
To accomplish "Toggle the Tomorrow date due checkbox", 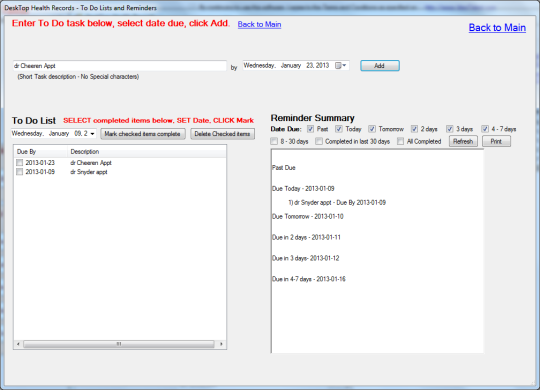I will [372, 129].
